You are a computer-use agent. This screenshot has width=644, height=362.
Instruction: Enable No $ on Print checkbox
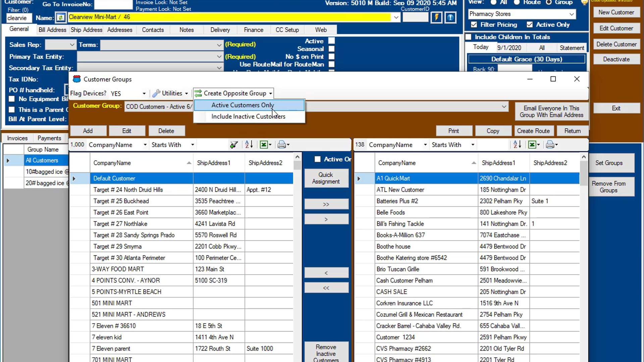tap(331, 57)
